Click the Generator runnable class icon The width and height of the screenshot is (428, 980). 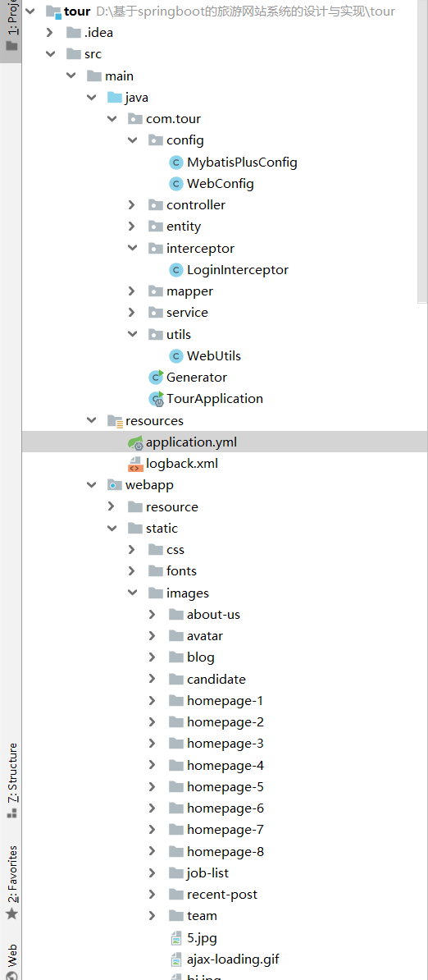(x=155, y=377)
